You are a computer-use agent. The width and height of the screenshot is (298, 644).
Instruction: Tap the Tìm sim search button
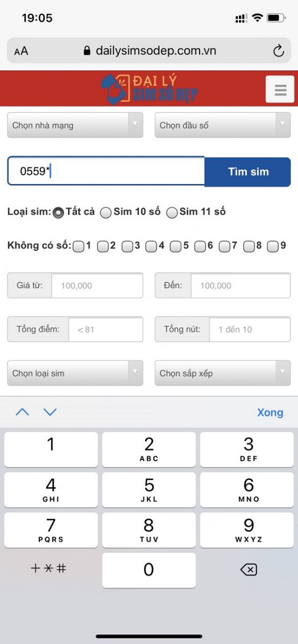248,172
